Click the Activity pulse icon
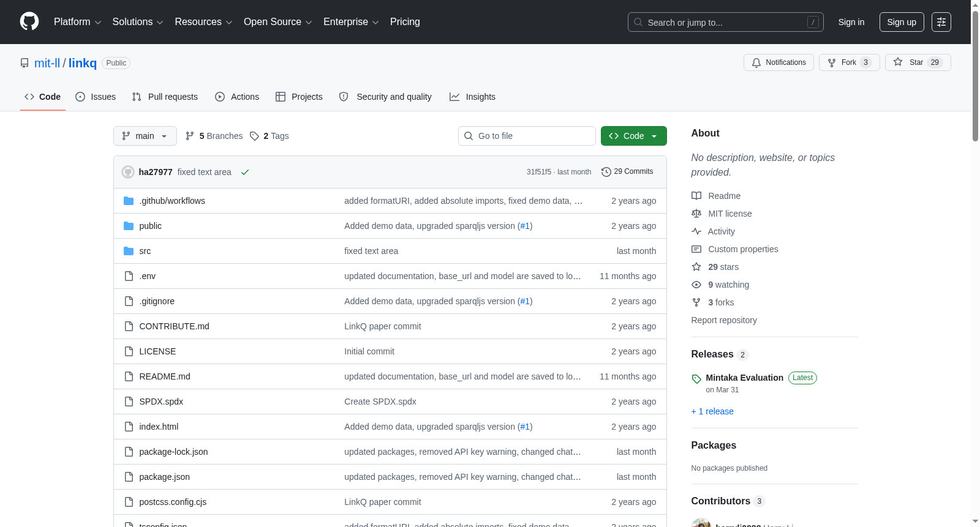This screenshot has height=527, width=980. [696, 231]
